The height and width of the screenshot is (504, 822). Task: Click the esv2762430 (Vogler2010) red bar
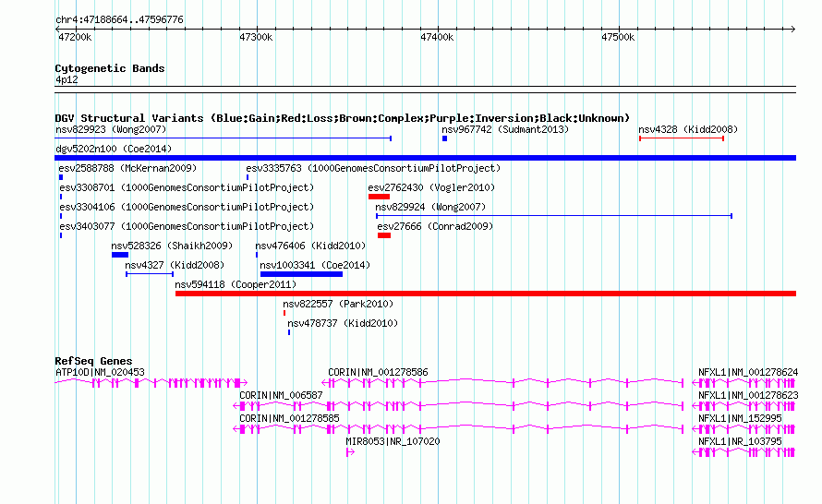pyautogui.click(x=379, y=197)
